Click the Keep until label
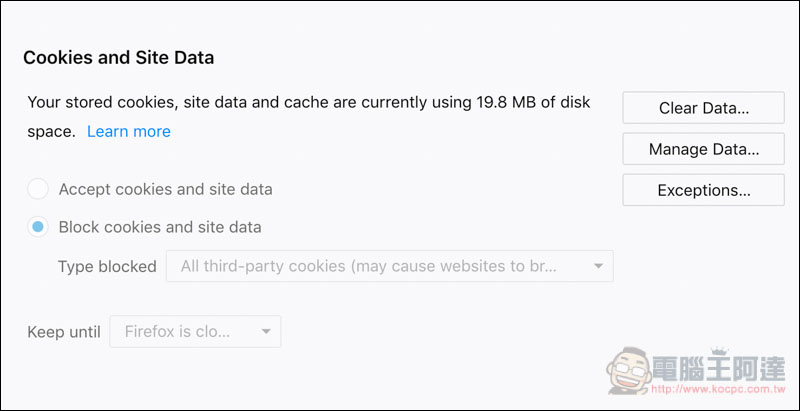 [64, 332]
